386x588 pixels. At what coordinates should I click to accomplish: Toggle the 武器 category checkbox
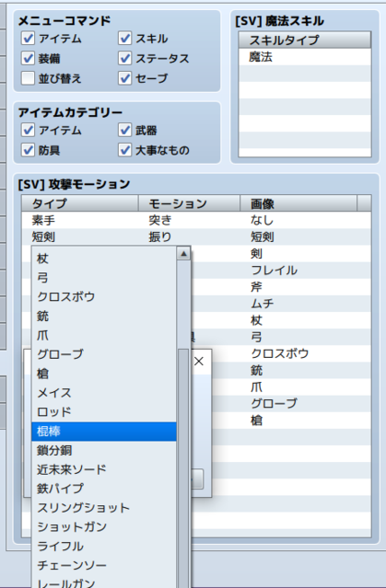coord(124,130)
